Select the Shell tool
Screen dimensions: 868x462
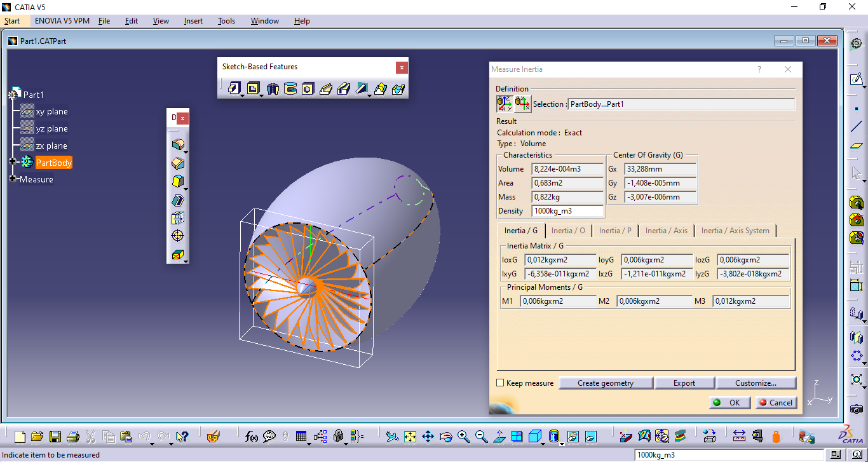[x=178, y=200]
